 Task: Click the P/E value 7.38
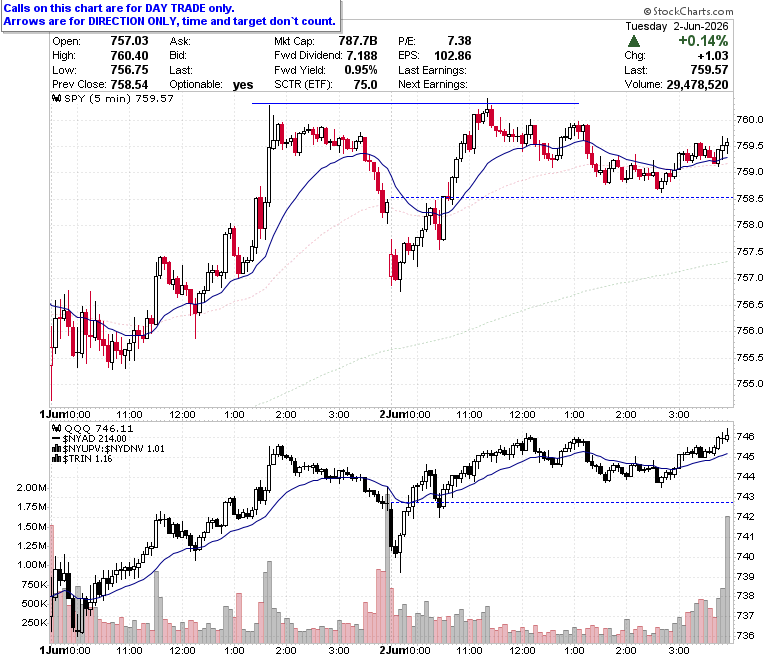pos(459,41)
